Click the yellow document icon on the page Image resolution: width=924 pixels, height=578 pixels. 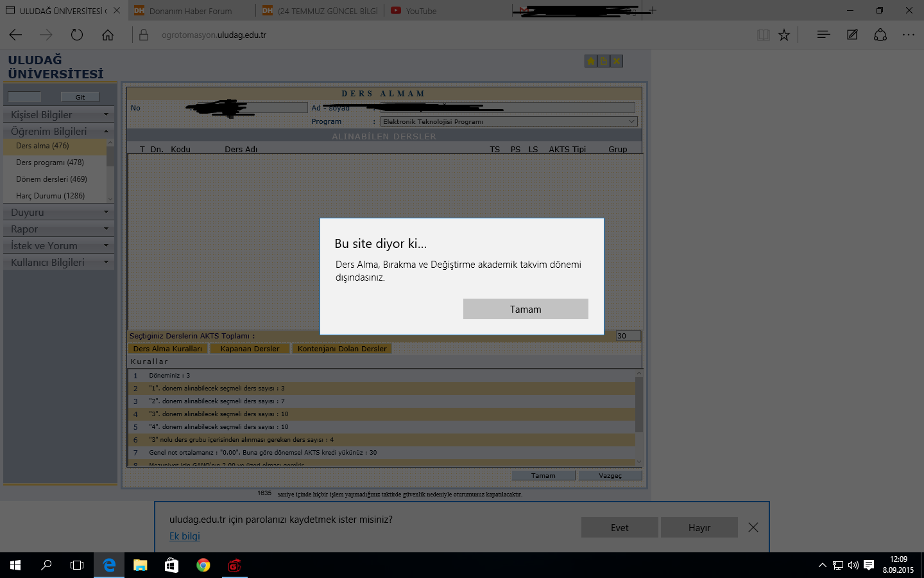coord(604,61)
